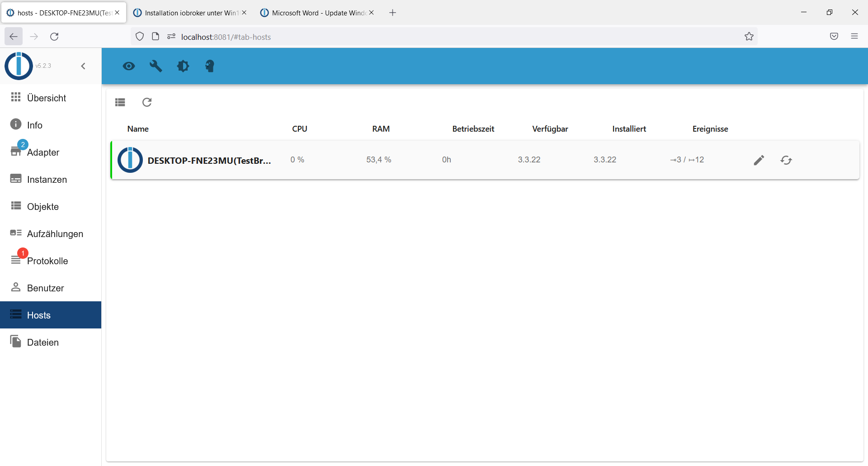Reload the hosts list with the refresh icon
This screenshot has height=466, width=868.
[147, 102]
